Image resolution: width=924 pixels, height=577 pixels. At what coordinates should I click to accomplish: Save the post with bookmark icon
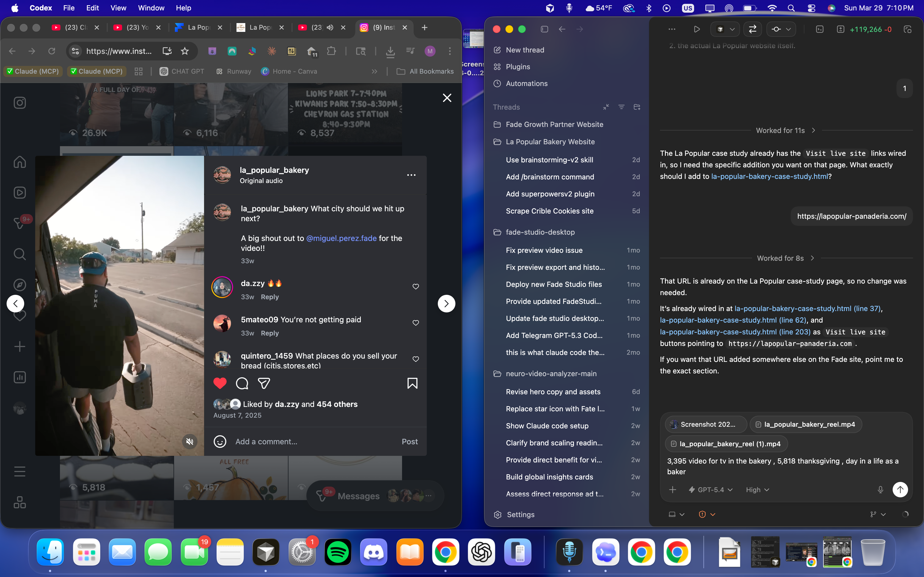[412, 383]
